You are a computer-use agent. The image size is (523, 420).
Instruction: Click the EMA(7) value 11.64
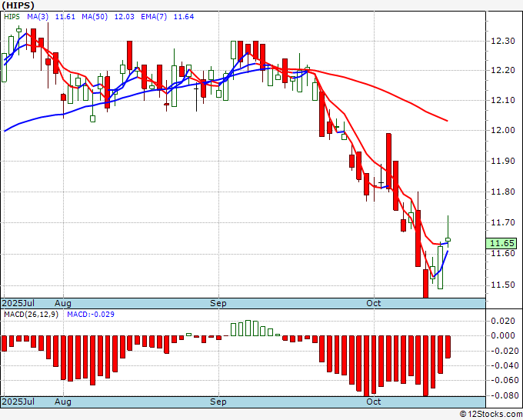[x=184, y=17]
